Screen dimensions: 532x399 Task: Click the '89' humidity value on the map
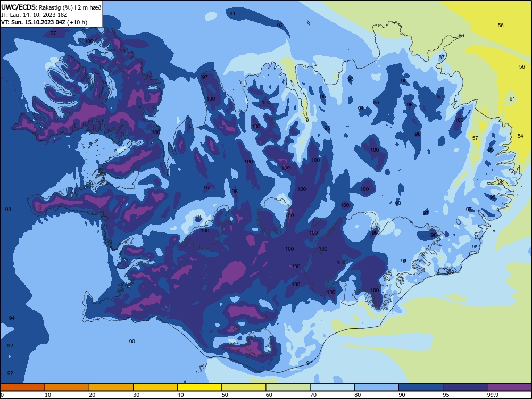pos(451,272)
